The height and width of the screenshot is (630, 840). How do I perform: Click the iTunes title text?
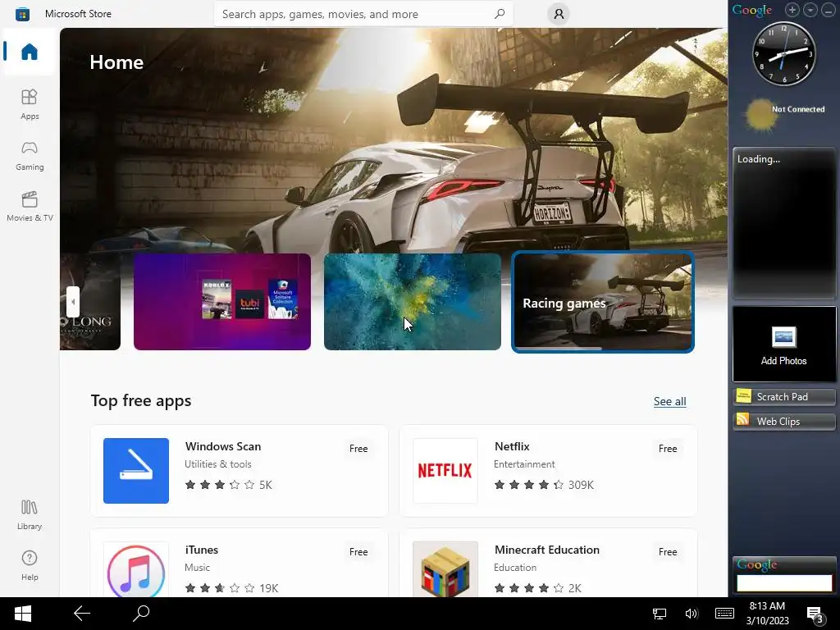tap(202, 550)
